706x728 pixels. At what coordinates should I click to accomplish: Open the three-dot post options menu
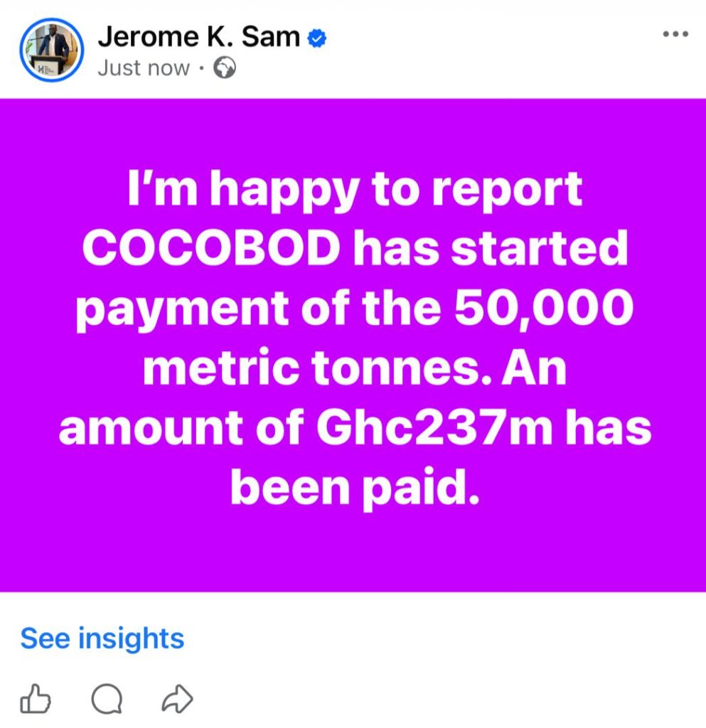675,34
